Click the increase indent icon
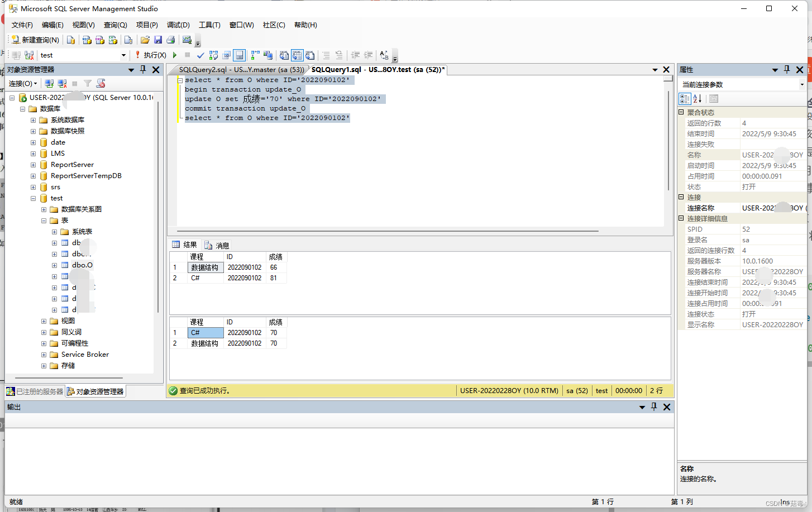Image resolution: width=812 pixels, height=512 pixels. (368, 55)
